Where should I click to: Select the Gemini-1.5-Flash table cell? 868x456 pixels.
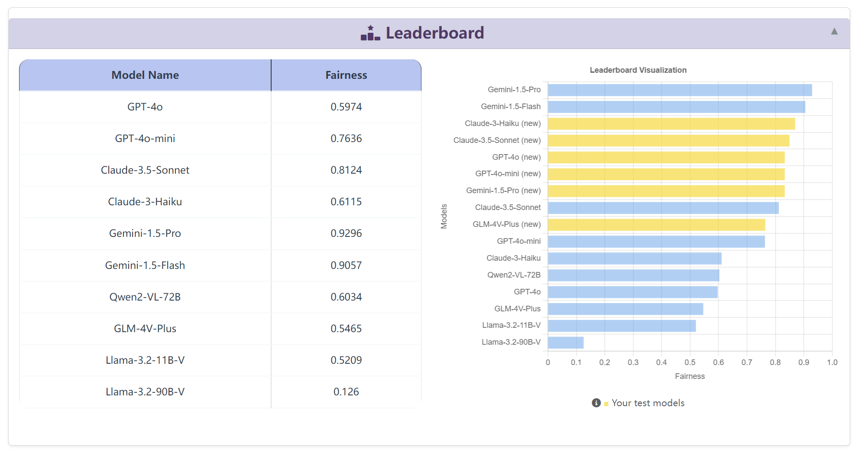pyautogui.click(x=145, y=265)
